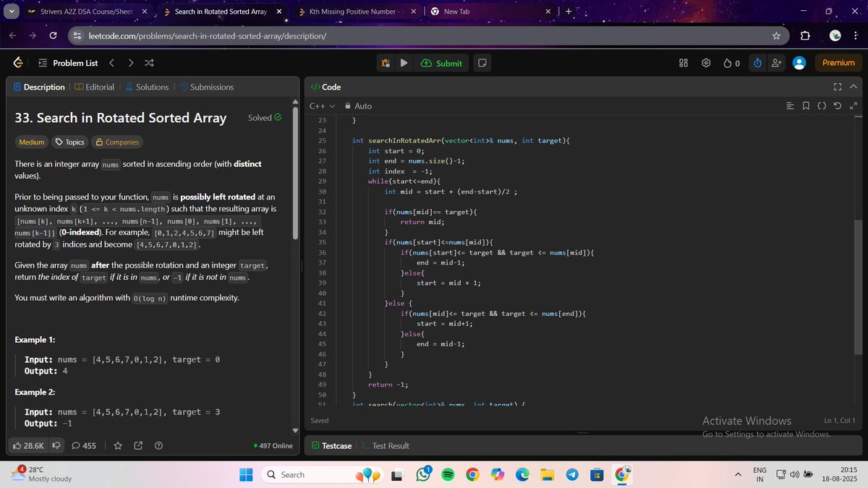Switch to the Solutions tab
The height and width of the screenshot is (488, 868).
pyautogui.click(x=147, y=87)
